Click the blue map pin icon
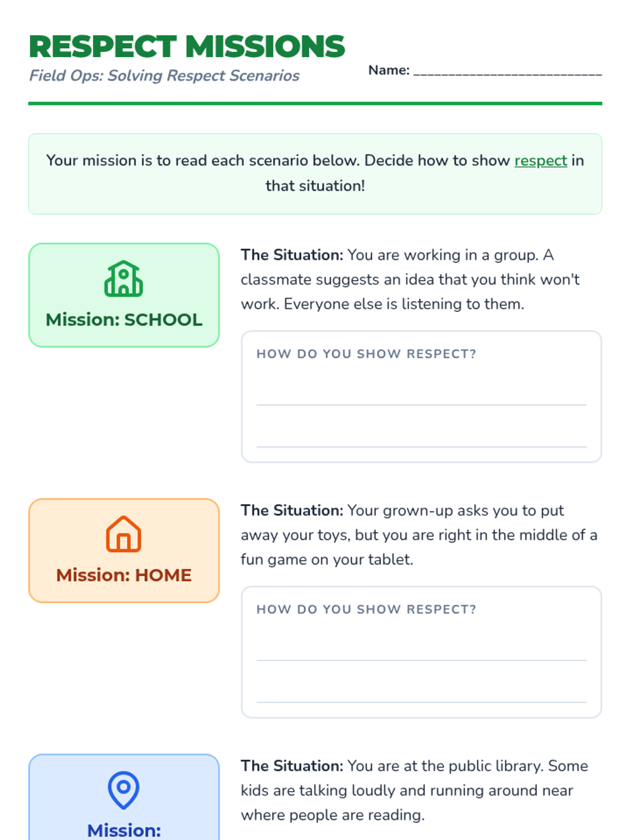This screenshot has width=630, height=840. pyautogui.click(x=123, y=790)
